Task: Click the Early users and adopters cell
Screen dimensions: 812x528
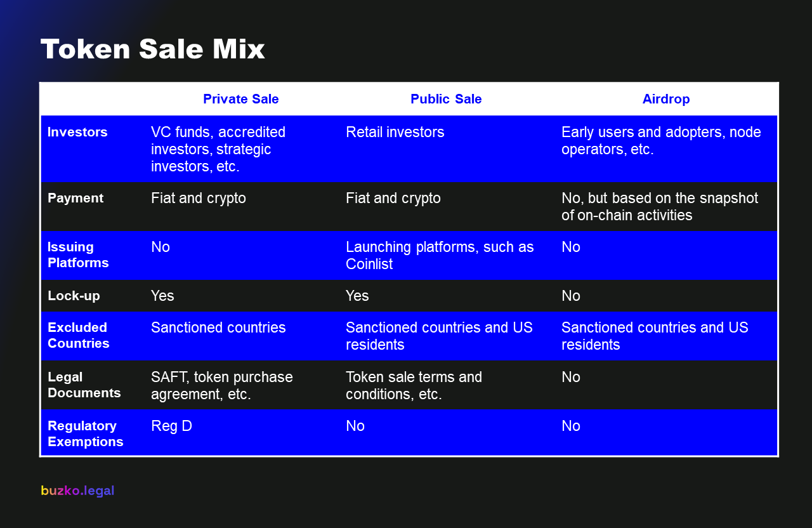Action: click(x=660, y=141)
